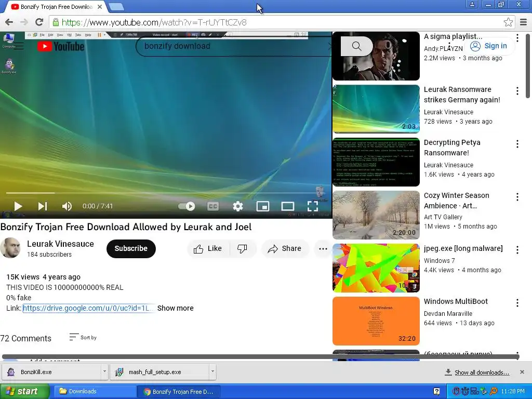The image size is (532, 399).
Task: Play the video
Action: click(18, 206)
